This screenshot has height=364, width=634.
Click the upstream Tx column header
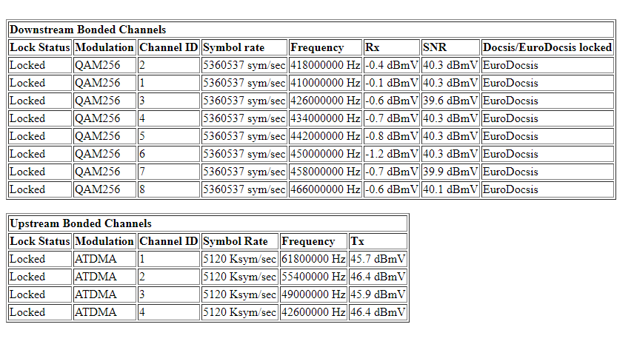pyautogui.click(x=378, y=241)
